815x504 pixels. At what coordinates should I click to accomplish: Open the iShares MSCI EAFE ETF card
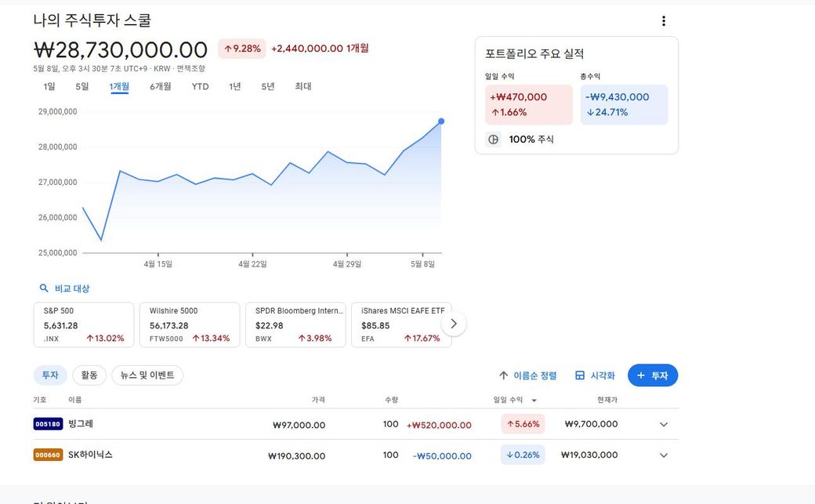(401, 325)
